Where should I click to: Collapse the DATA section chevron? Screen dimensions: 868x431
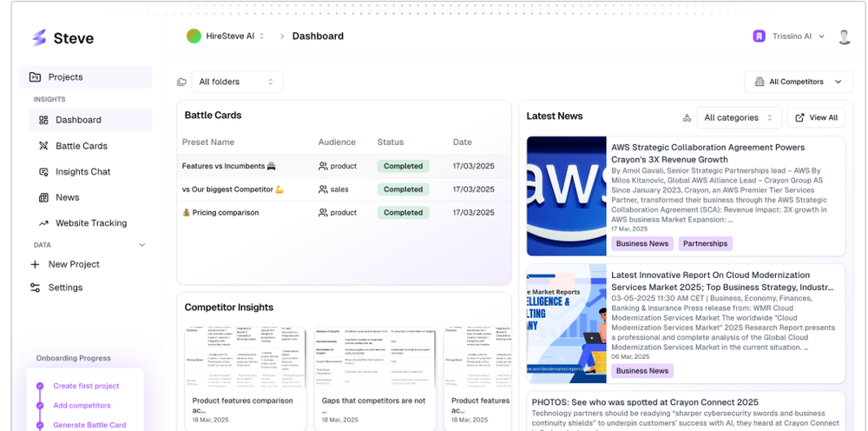click(142, 245)
